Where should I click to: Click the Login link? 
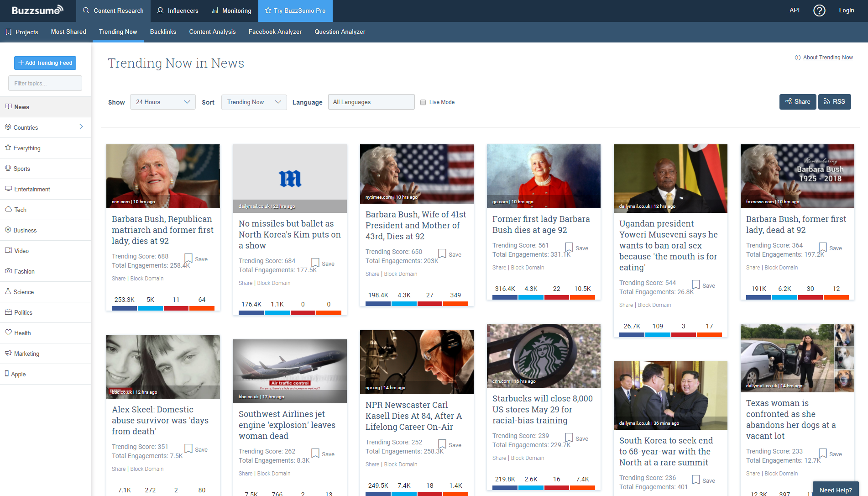point(846,10)
